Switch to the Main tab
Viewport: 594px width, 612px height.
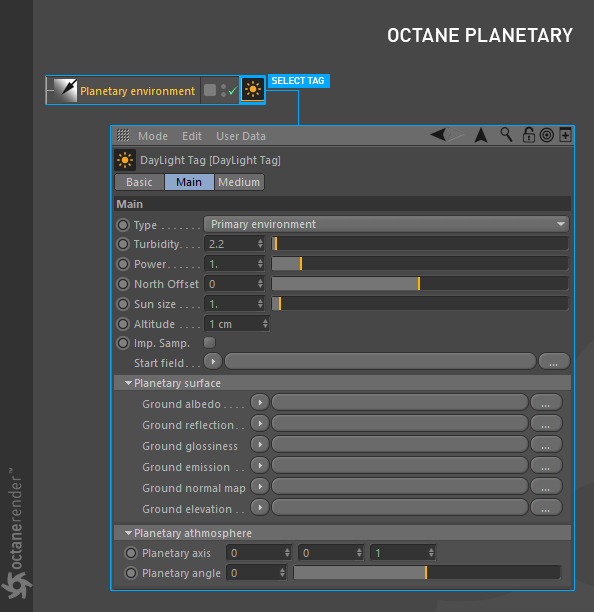click(x=189, y=182)
